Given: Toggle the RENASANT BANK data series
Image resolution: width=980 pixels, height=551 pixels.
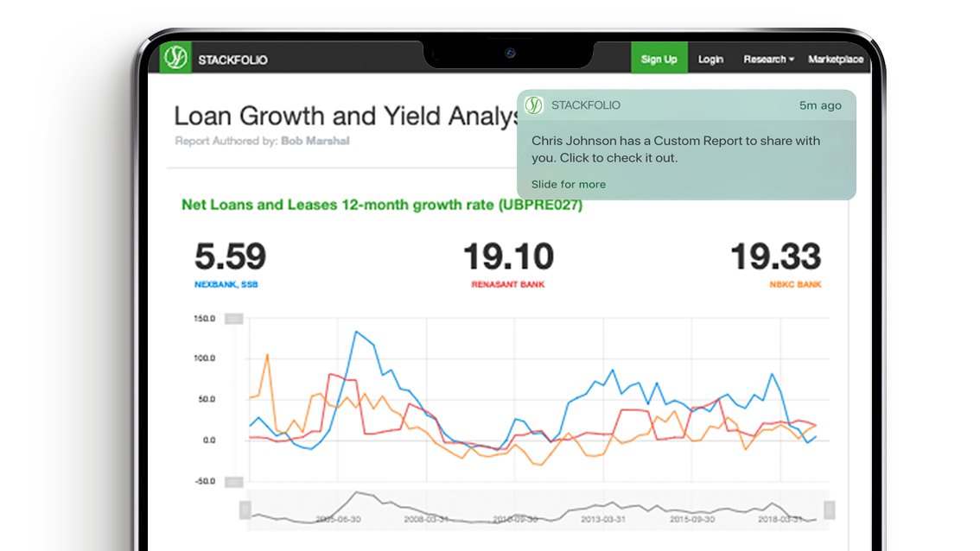Looking at the screenshot, I should [509, 282].
